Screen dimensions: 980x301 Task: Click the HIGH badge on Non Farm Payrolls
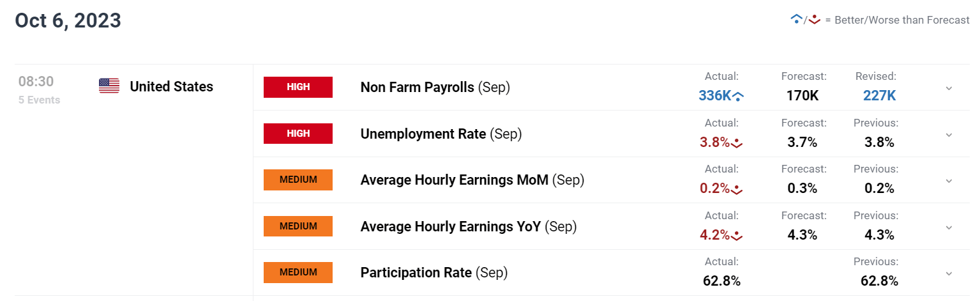point(298,87)
